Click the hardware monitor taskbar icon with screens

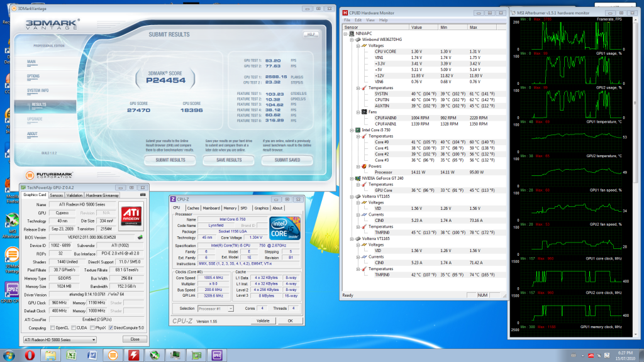[175, 355]
